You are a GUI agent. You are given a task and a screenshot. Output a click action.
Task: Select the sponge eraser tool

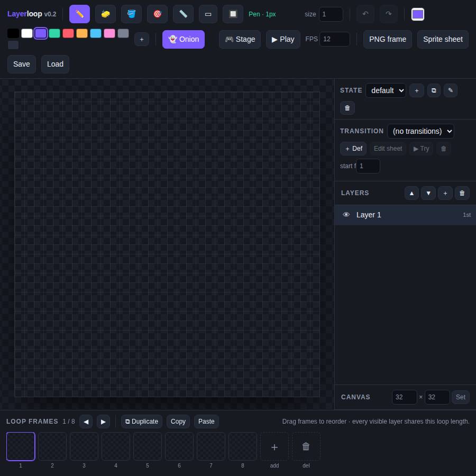tap(105, 14)
